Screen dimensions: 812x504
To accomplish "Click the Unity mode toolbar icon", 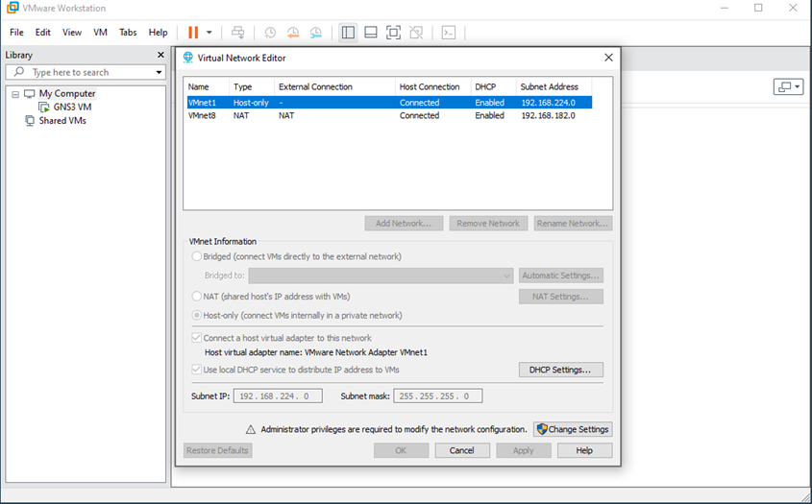I will tap(416, 33).
